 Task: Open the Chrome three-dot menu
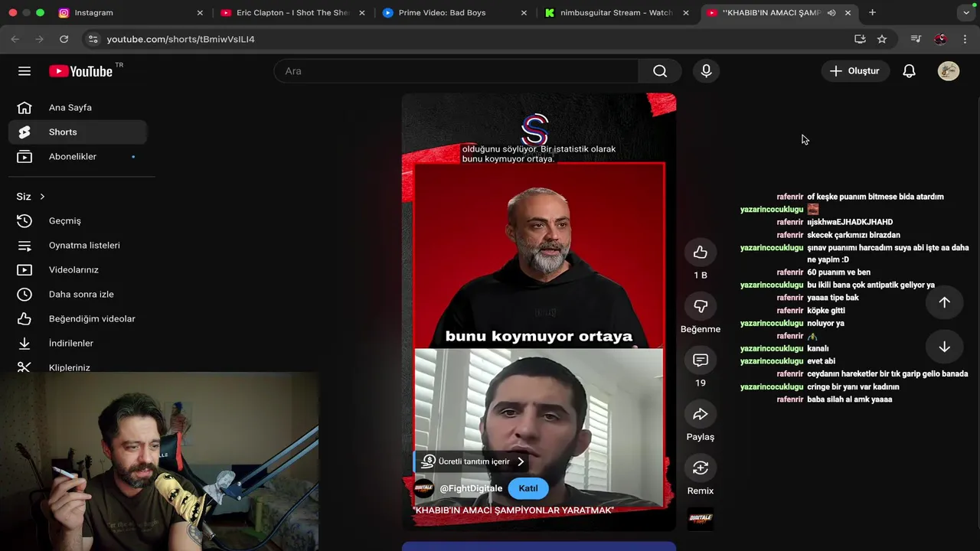pos(965,39)
